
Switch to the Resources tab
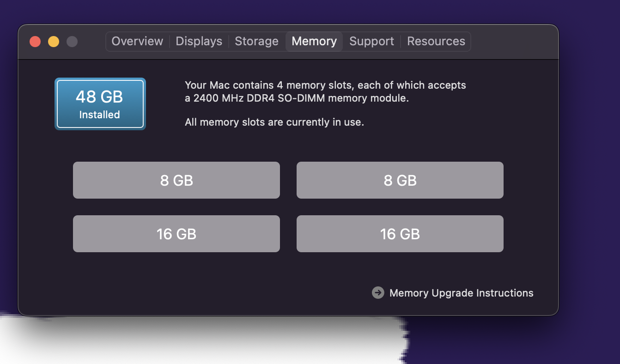point(436,41)
